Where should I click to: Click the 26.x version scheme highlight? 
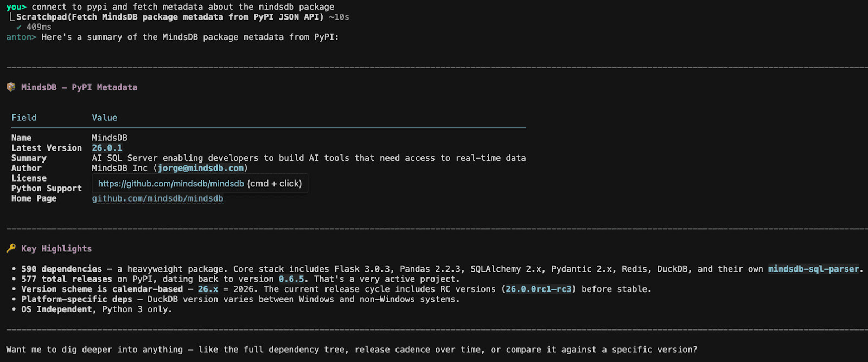tap(208, 289)
